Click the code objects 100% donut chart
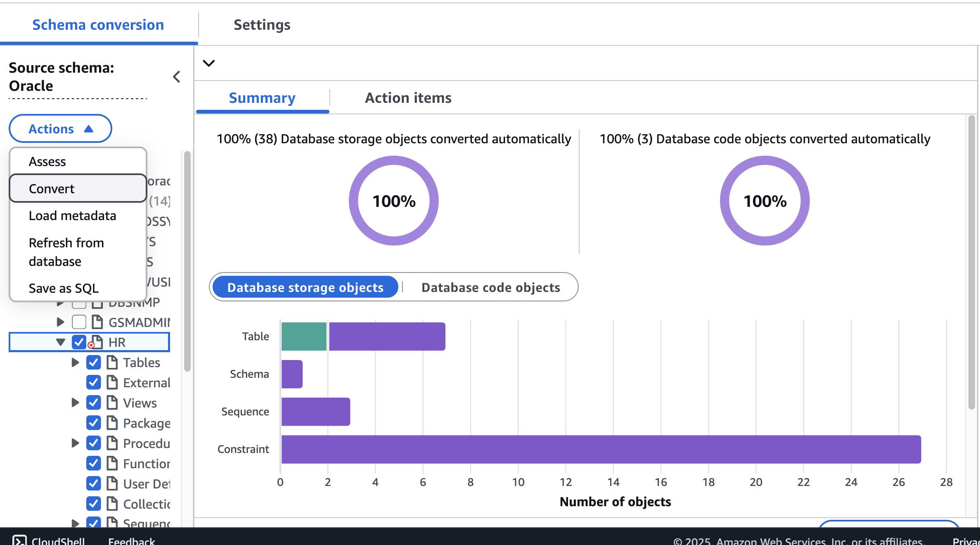Image resolution: width=980 pixels, height=545 pixels. tap(765, 201)
